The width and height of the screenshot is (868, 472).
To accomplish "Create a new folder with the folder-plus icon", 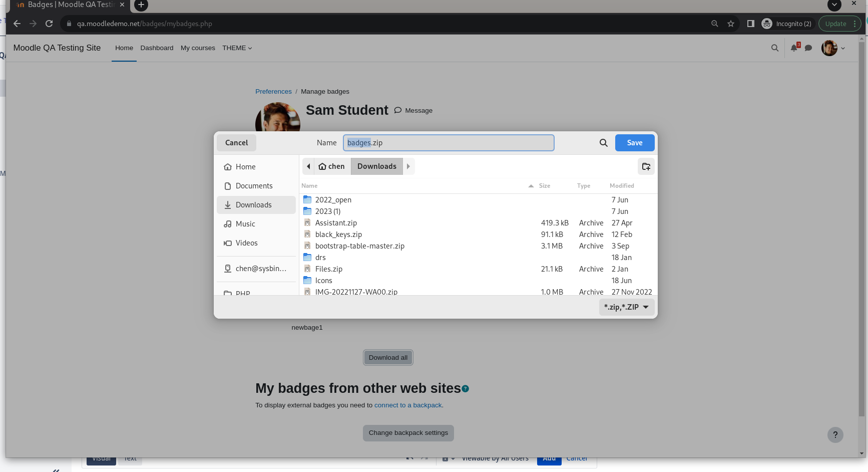I will [x=646, y=166].
